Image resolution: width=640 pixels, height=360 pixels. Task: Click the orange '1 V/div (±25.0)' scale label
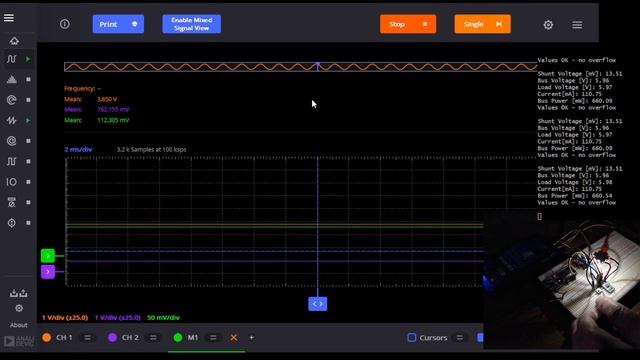[x=65, y=318]
